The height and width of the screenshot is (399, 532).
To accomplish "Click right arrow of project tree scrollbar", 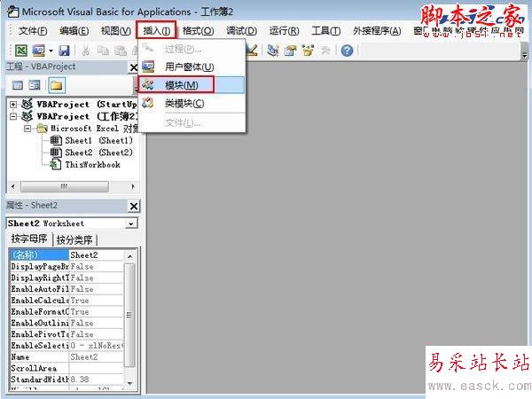I will [x=133, y=186].
